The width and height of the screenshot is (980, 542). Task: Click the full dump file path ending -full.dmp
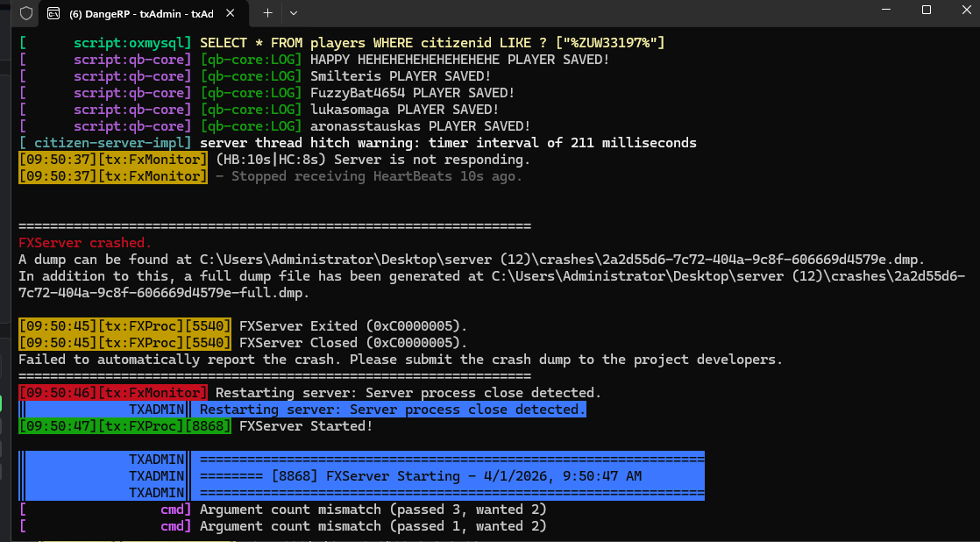[492, 284]
